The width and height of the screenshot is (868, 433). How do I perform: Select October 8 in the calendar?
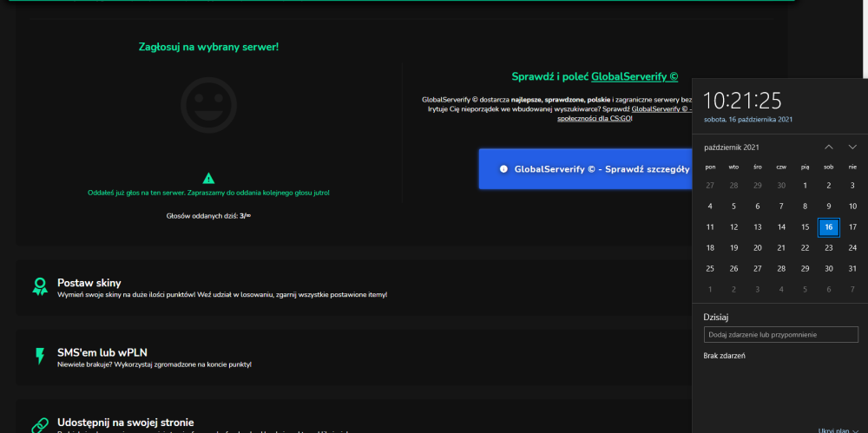805,207
